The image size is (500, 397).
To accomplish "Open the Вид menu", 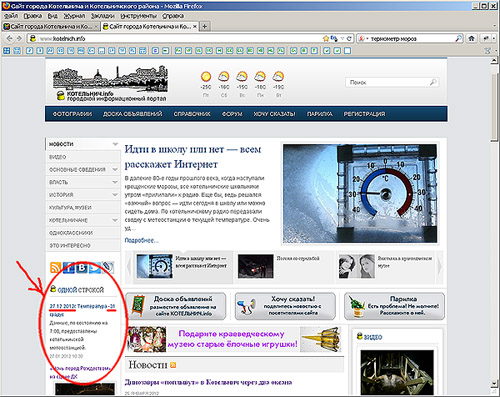I will point(53,16).
